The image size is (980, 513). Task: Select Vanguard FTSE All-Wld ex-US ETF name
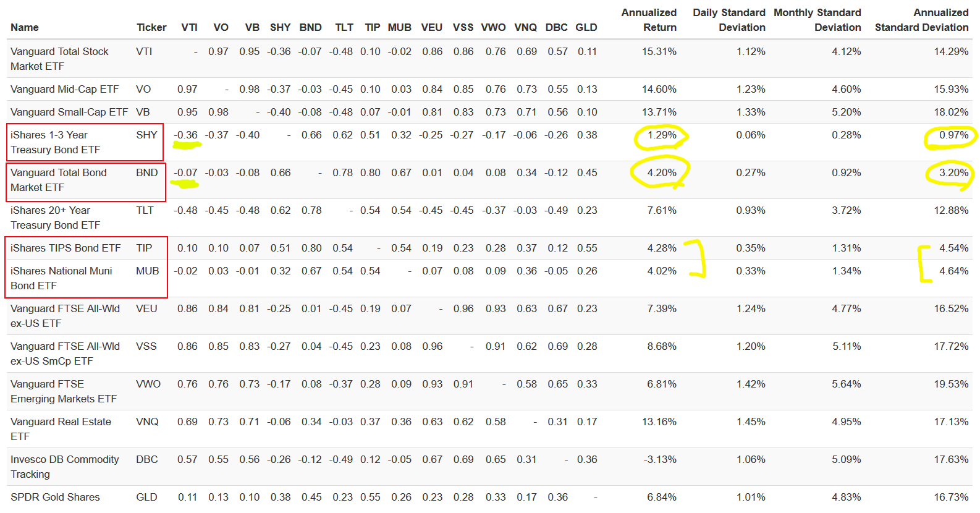click(x=65, y=316)
